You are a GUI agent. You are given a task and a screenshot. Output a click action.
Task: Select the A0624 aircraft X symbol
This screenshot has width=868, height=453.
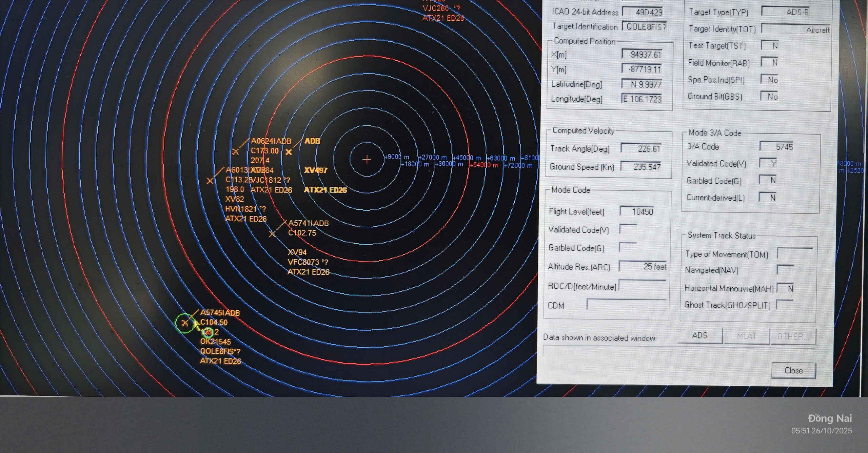click(235, 152)
